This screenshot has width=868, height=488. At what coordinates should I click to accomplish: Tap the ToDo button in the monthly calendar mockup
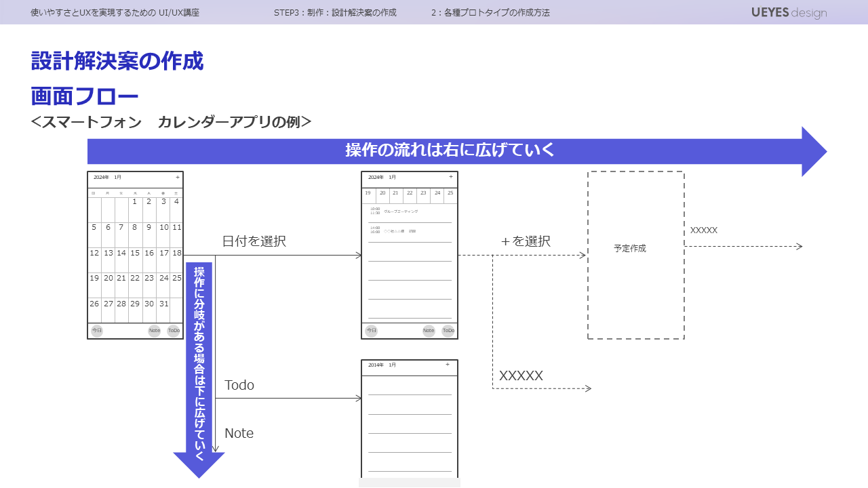click(174, 331)
